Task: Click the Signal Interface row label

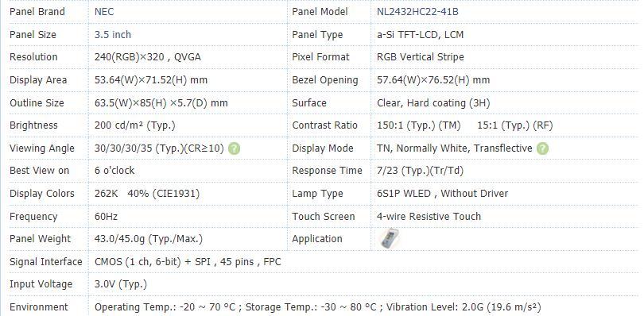Action: (x=45, y=261)
